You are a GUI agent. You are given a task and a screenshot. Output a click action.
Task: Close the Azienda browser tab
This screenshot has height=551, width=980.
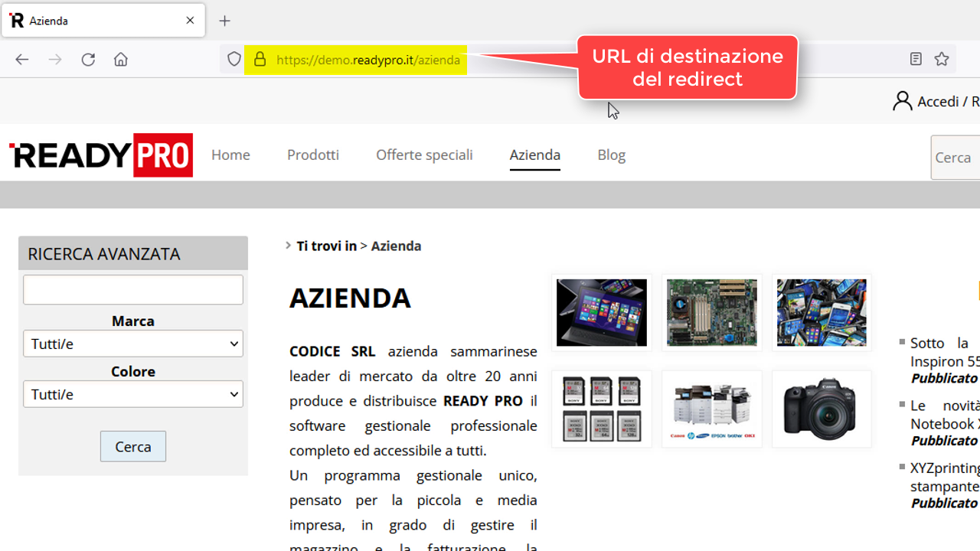[x=190, y=21]
